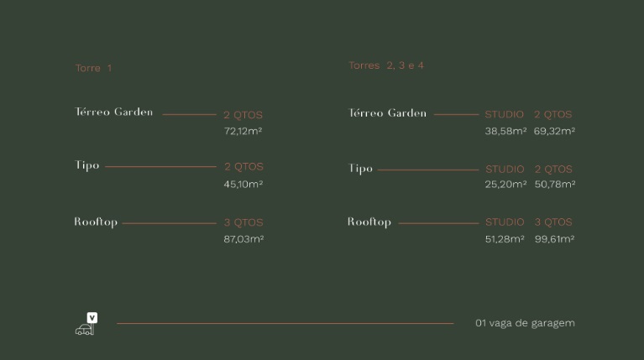
Task: Click the 72,12m² area value
Action: click(x=243, y=132)
